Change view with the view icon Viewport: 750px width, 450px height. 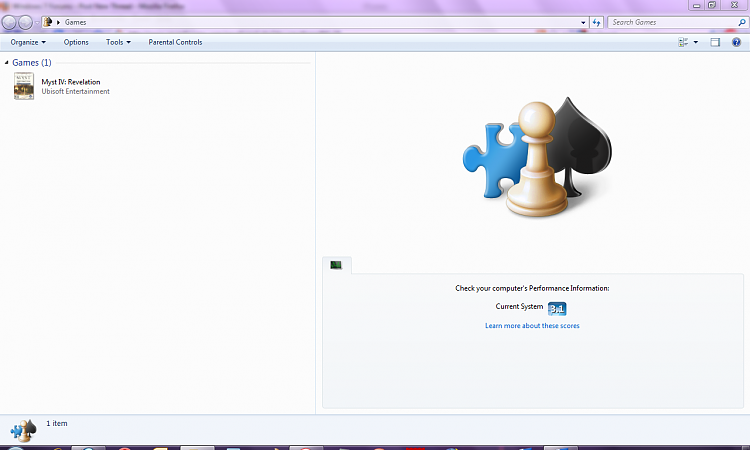tap(683, 42)
